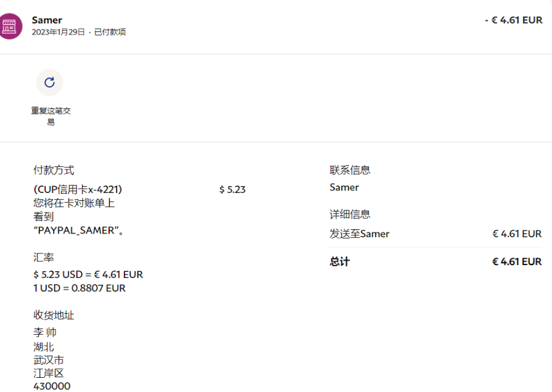Viewport: 552px width, 392px height.
Task: Click the 重复这笔交易 label
Action: [51, 116]
